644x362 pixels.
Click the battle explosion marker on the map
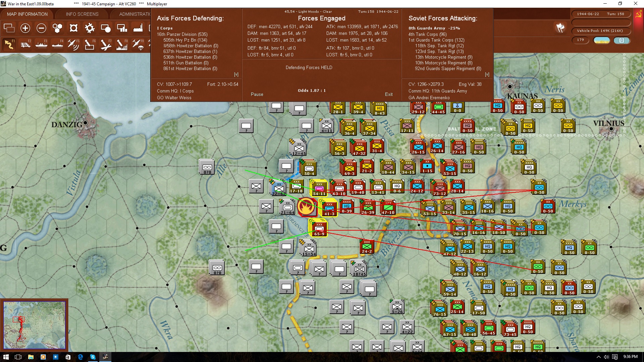pos(306,207)
